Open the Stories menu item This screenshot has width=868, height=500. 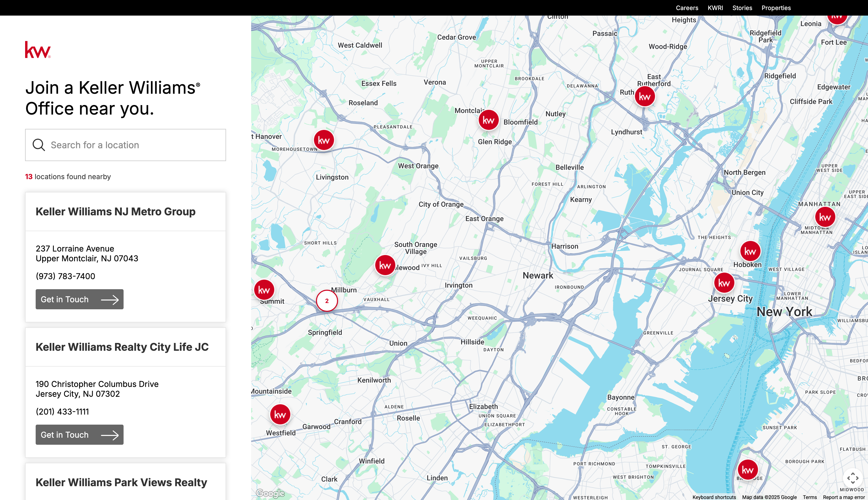click(x=742, y=8)
